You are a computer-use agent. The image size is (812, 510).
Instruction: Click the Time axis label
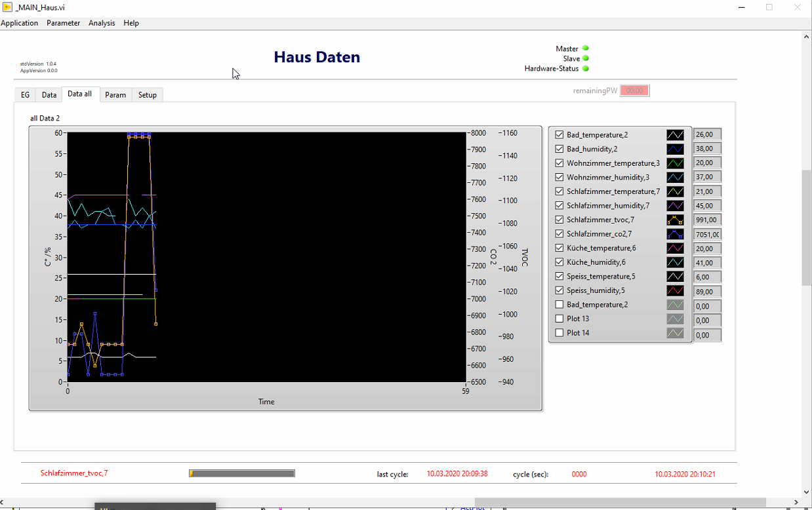pos(266,402)
